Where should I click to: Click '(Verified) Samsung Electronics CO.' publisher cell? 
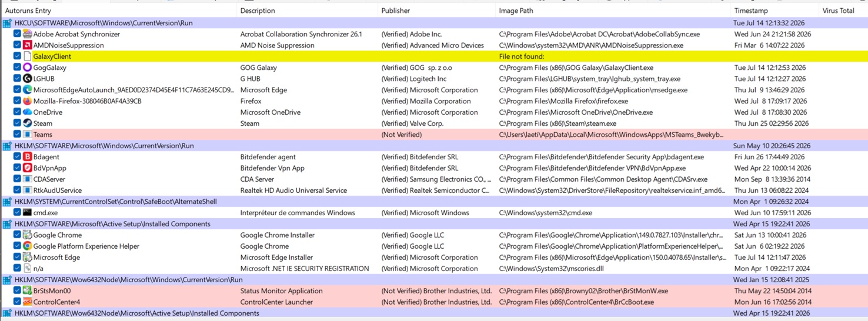436,179
